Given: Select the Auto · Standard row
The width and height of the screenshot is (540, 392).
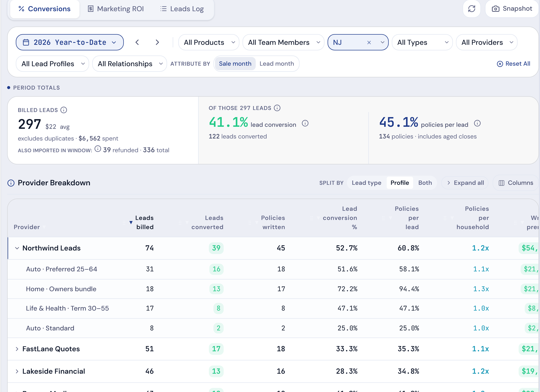Looking at the screenshot, I should pos(273,328).
